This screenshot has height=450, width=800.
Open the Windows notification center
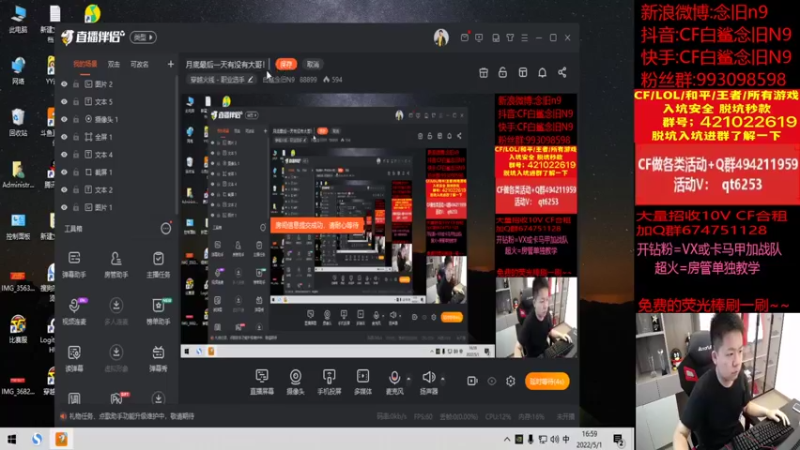[x=618, y=440]
